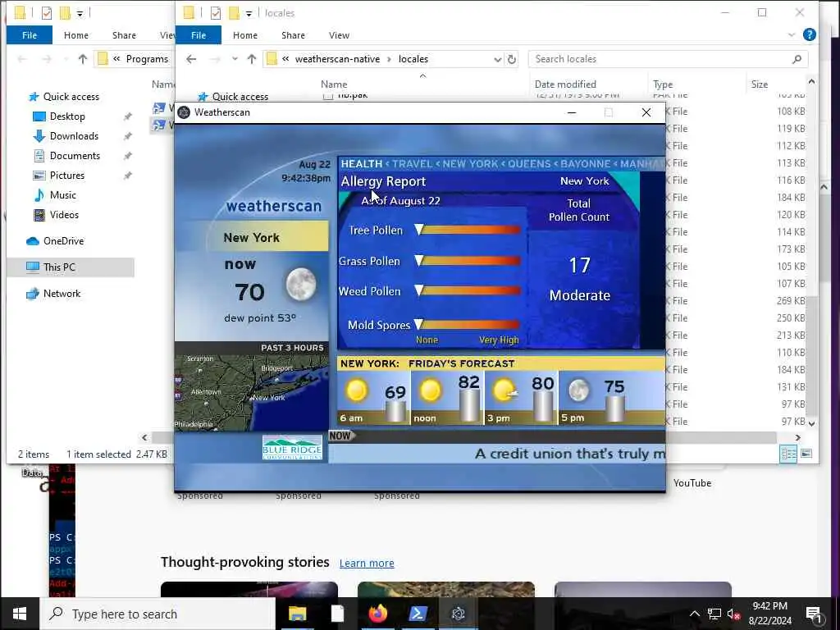840x630 pixels.
Task: Sort by Name column in locales window
Action: pos(334,84)
